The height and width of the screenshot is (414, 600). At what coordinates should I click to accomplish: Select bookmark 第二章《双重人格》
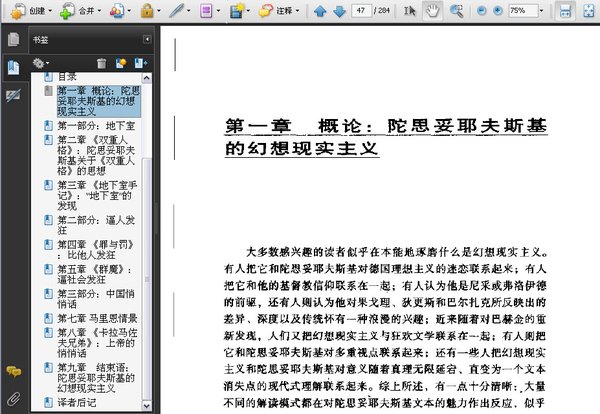tap(96, 155)
